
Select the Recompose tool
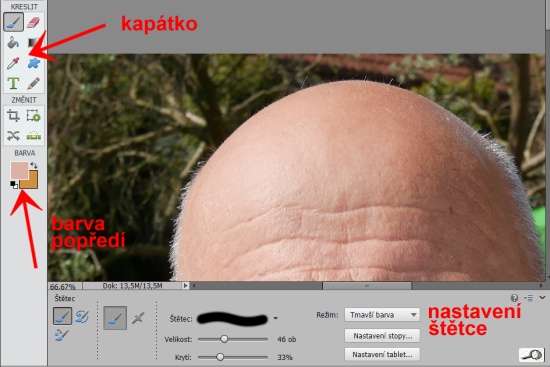click(x=34, y=115)
